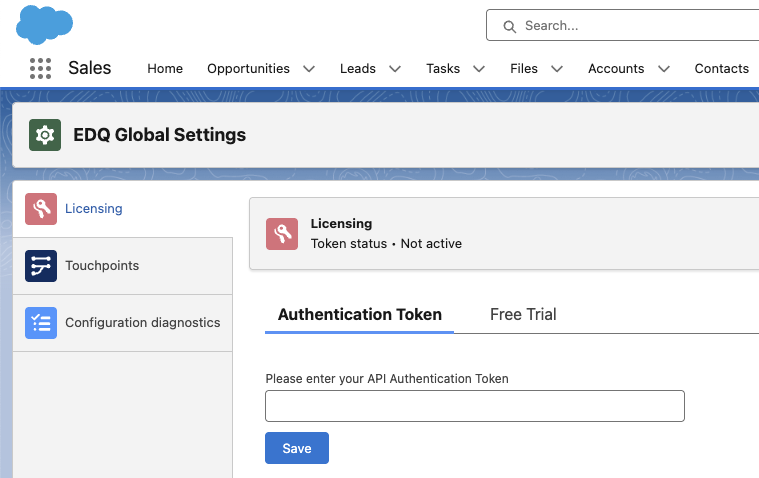Open the Files nav tab
This screenshot has width=759, height=478.
click(524, 69)
